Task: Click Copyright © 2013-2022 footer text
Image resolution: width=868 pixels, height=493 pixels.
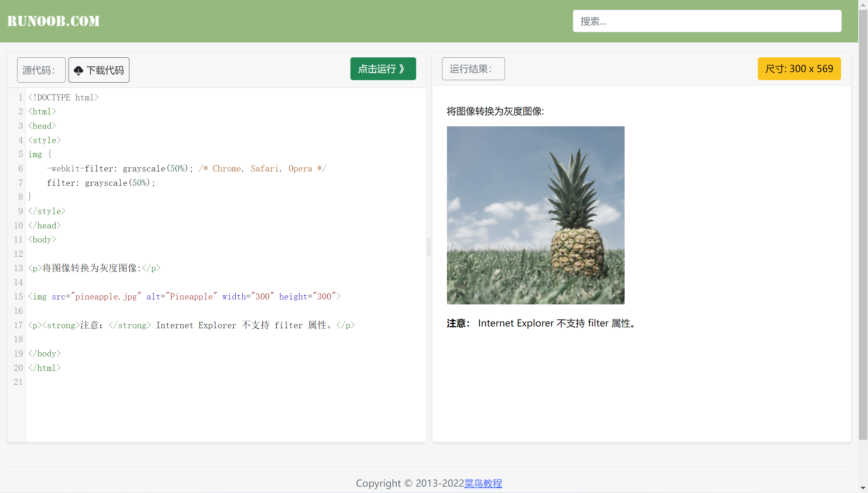Action: (410, 483)
